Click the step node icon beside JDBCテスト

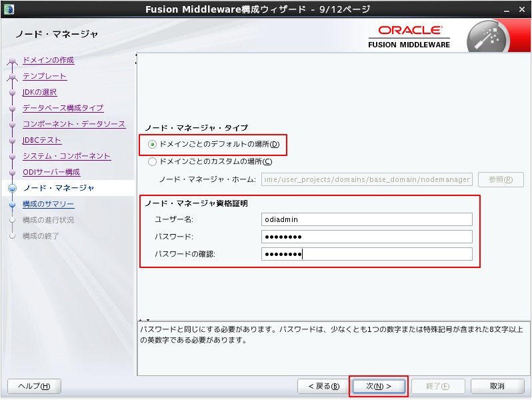coord(13,141)
